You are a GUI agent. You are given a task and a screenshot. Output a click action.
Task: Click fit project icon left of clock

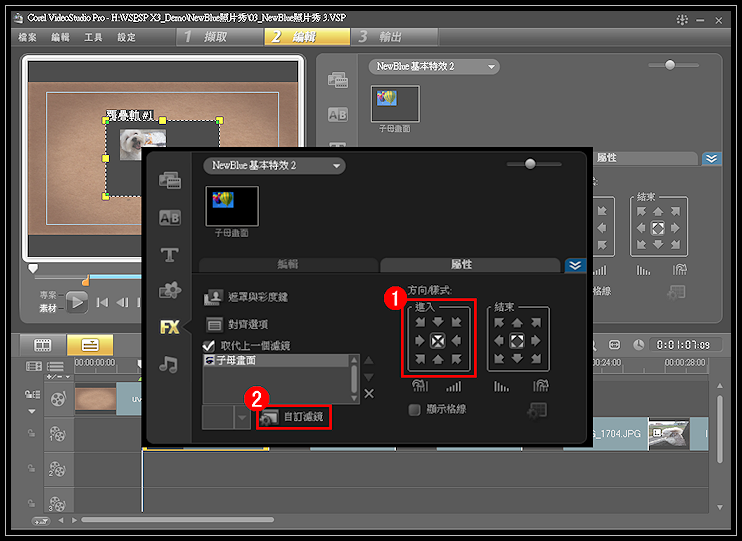click(614, 345)
